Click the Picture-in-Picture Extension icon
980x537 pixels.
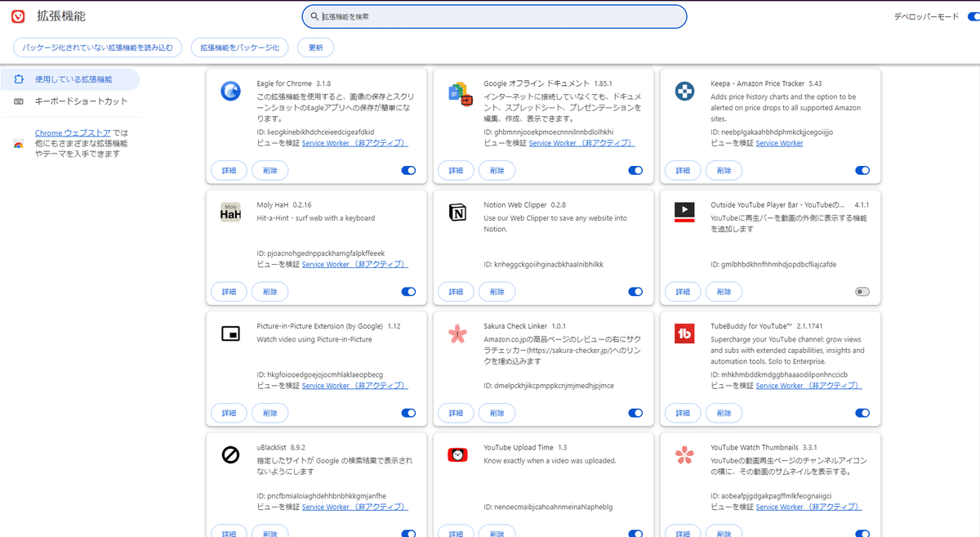tap(229, 333)
